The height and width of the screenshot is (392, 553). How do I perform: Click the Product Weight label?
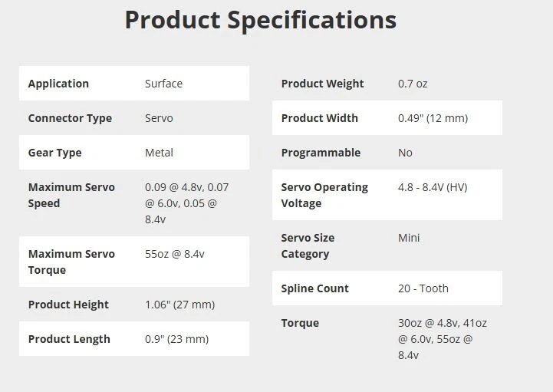322,84
